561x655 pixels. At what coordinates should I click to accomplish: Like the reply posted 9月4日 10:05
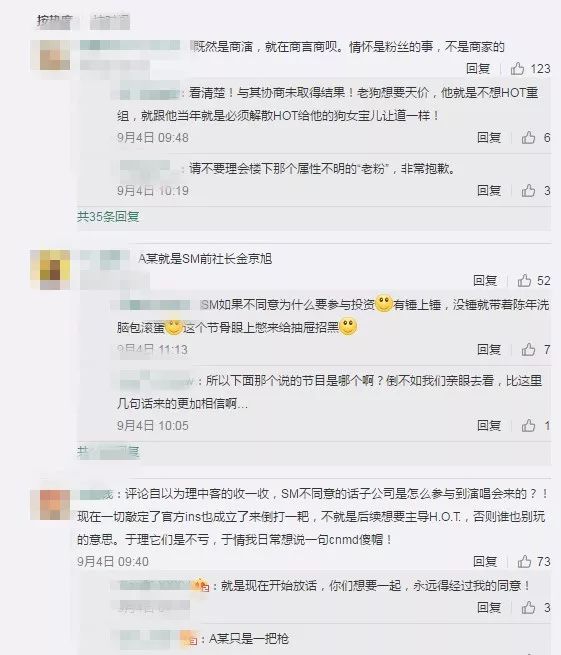pos(528,425)
